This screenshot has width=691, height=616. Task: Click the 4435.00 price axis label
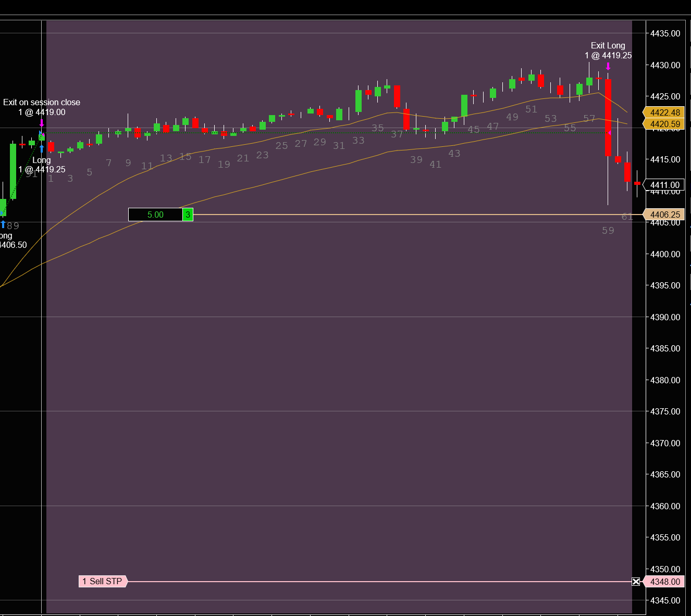[665, 33]
